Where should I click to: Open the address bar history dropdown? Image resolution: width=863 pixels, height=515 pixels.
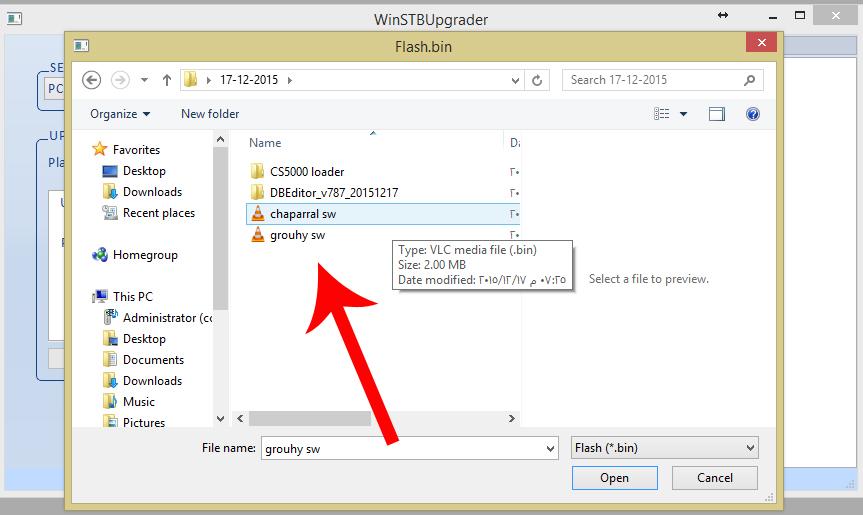coord(515,81)
